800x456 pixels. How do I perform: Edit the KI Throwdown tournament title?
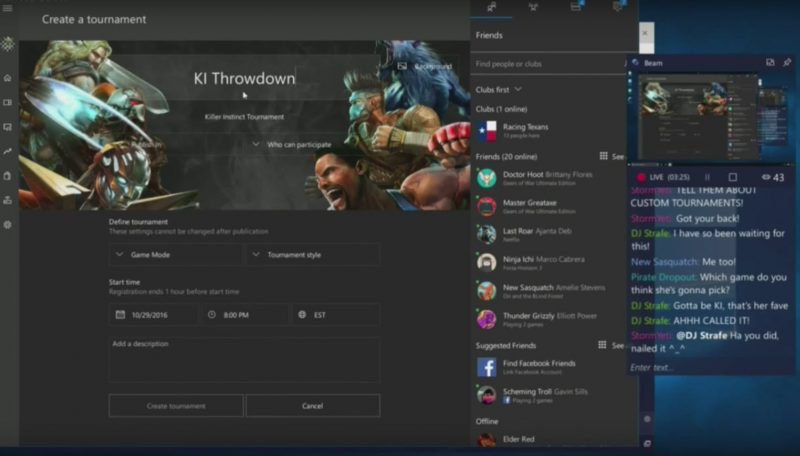point(244,79)
